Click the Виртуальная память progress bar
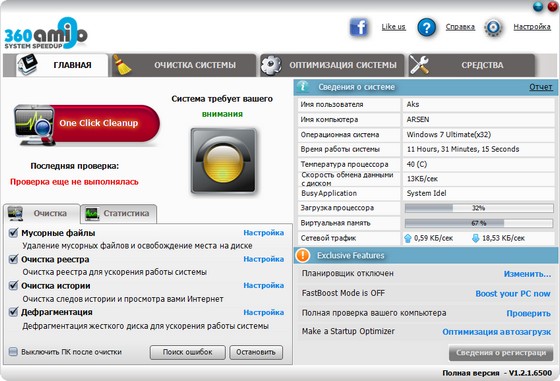 click(x=479, y=223)
